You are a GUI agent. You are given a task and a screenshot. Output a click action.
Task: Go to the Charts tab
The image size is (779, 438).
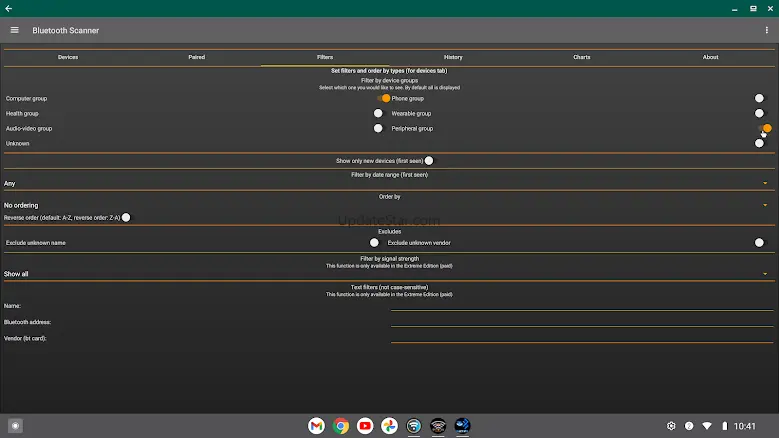[582, 57]
